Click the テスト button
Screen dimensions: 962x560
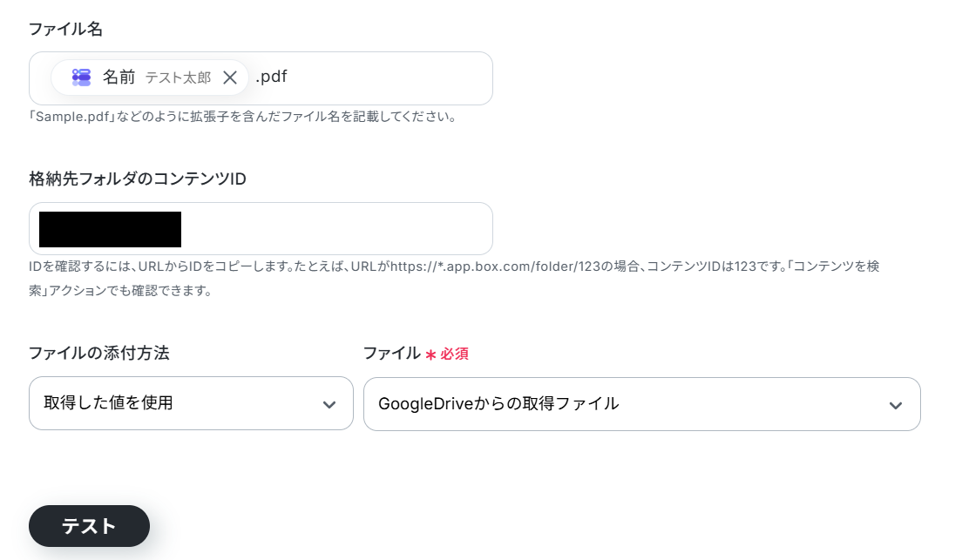pos(90,526)
